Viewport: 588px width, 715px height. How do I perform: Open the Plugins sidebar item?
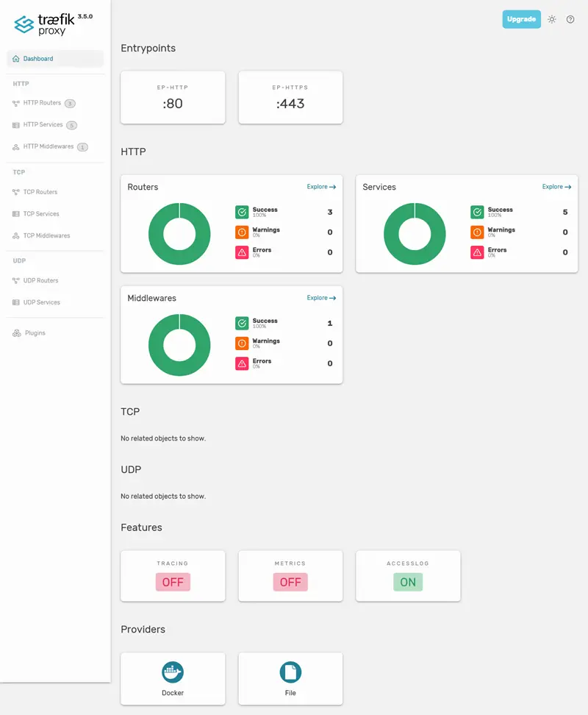tap(35, 333)
